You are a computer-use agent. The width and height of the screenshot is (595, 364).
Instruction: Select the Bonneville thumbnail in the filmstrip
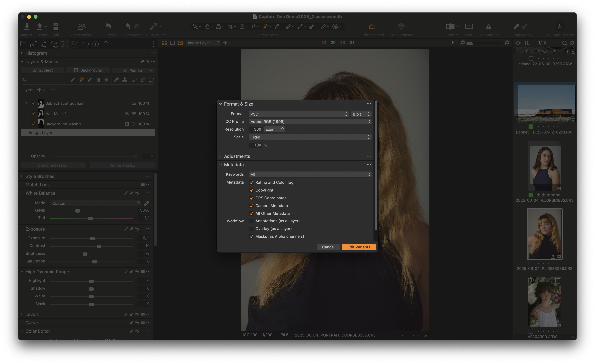pyautogui.click(x=545, y=103)
